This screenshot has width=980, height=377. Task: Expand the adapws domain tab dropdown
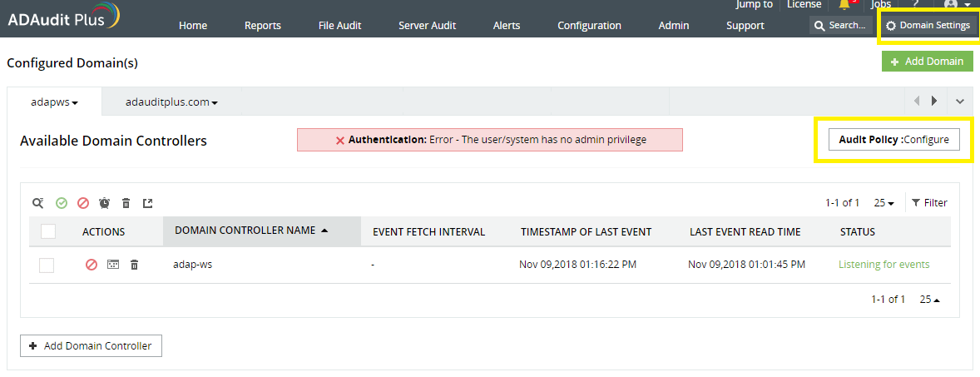click(x=55, y=102)
